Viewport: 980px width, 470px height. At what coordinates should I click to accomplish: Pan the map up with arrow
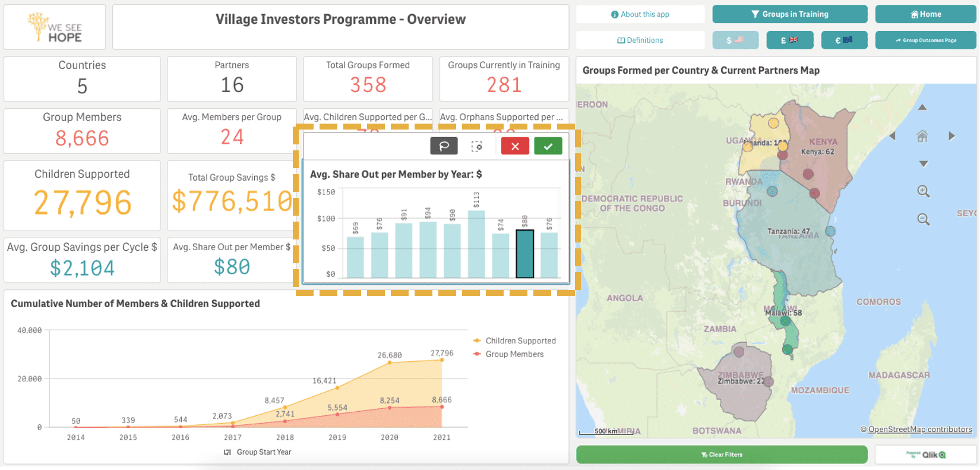click(x=922, y=108)
